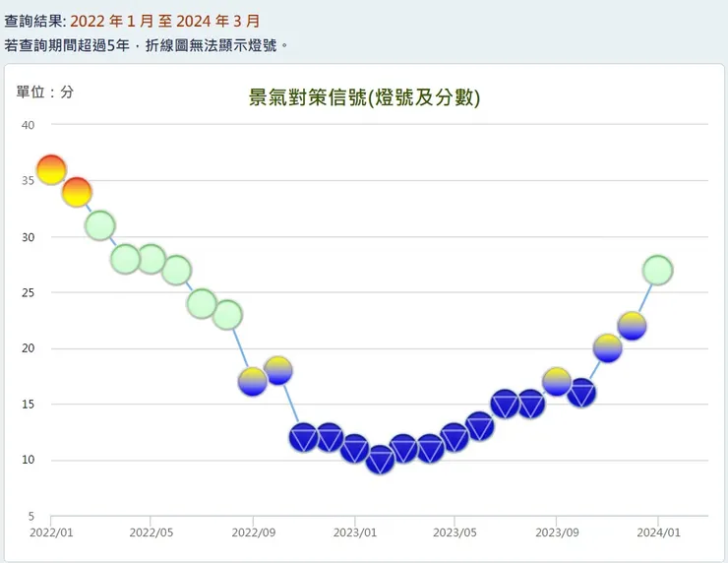Select the March 2022 green light marker at 31
This screenshot has width=728, height=563.
pyautogui.click(x=99, y=225)
